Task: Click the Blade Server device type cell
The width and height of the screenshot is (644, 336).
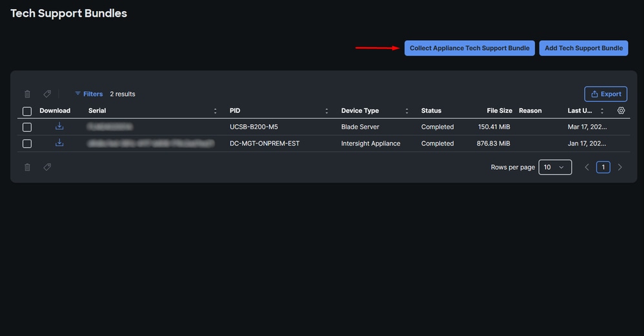Action: pyautogui.click(x=360, y=127)
